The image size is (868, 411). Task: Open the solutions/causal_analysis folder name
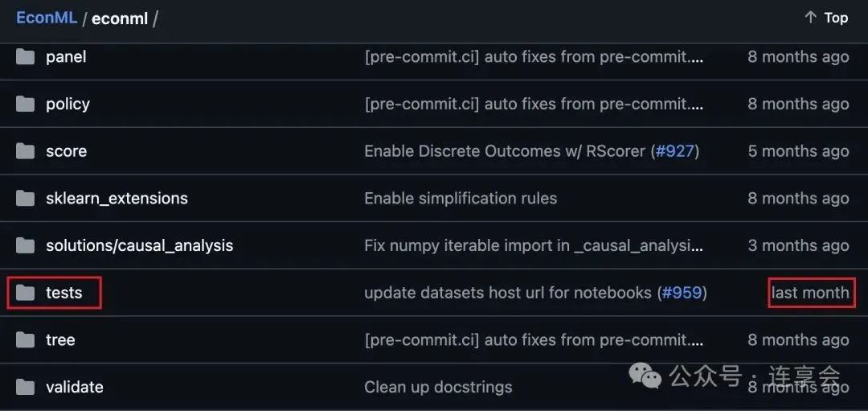pos(139,245)
